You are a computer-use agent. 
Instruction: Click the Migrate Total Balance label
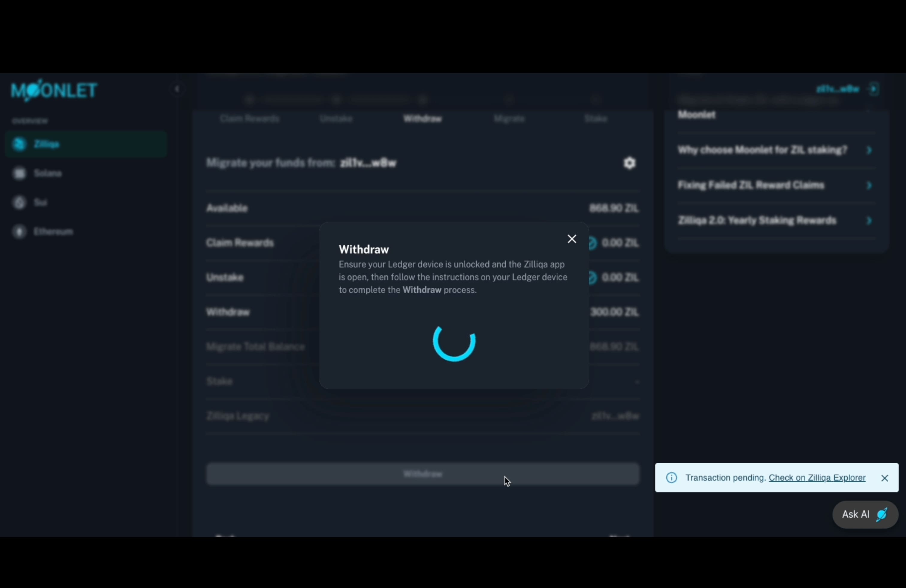click(256, 346)
